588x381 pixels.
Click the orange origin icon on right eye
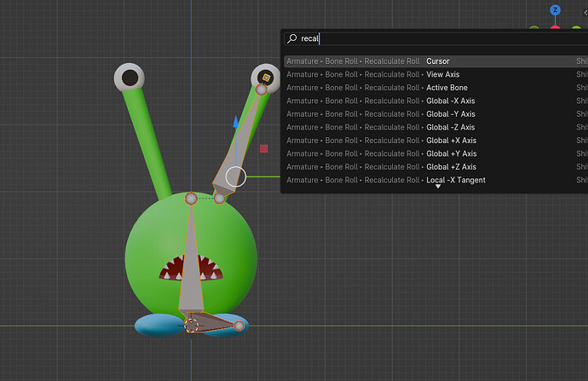tap(266, 78)
